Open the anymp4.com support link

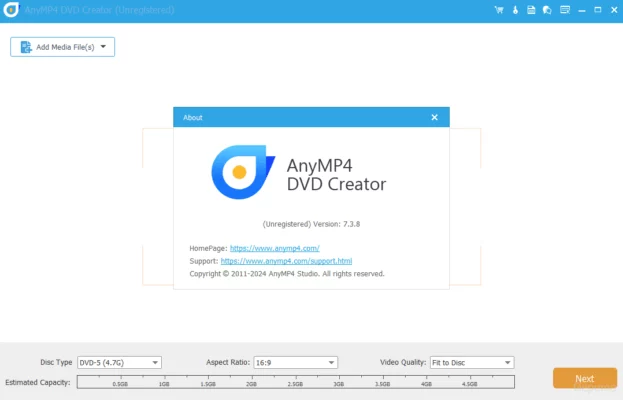(286, 261)
